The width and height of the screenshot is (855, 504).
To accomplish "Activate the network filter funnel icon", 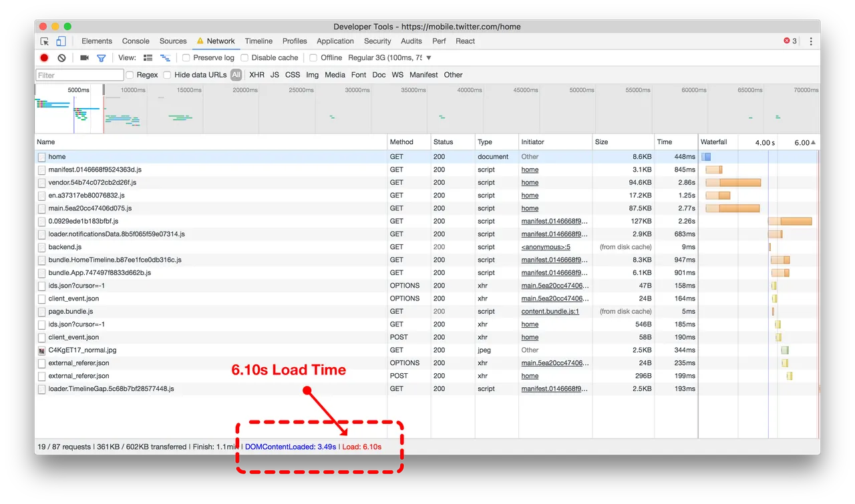I will click(x=102, y=58).
